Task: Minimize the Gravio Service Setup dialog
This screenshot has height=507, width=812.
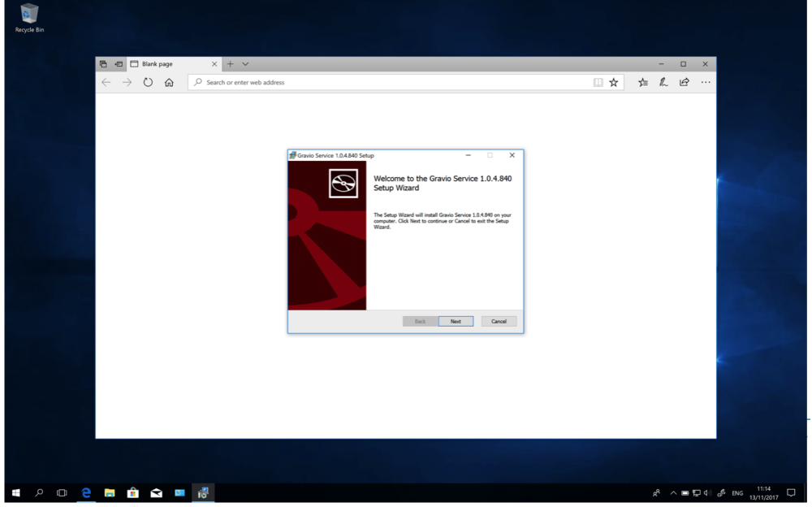Action: pos(469,155)
